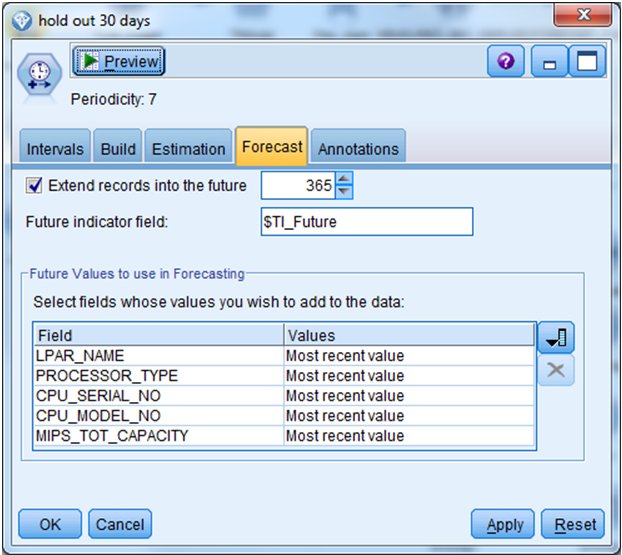Screen dimensions: 622x555
Task: Click the Reset button
Action: pos(574,524)
